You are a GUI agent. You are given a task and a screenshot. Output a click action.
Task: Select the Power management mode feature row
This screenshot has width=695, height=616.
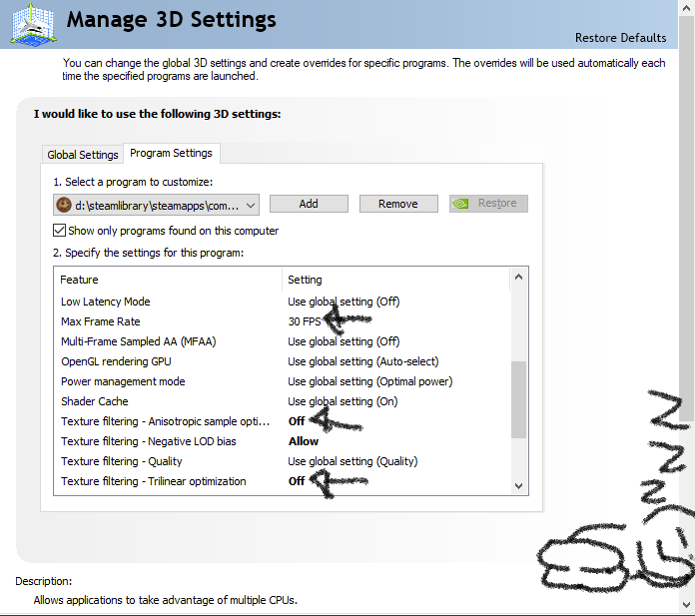pyautogui.click(x=123, y=381)
